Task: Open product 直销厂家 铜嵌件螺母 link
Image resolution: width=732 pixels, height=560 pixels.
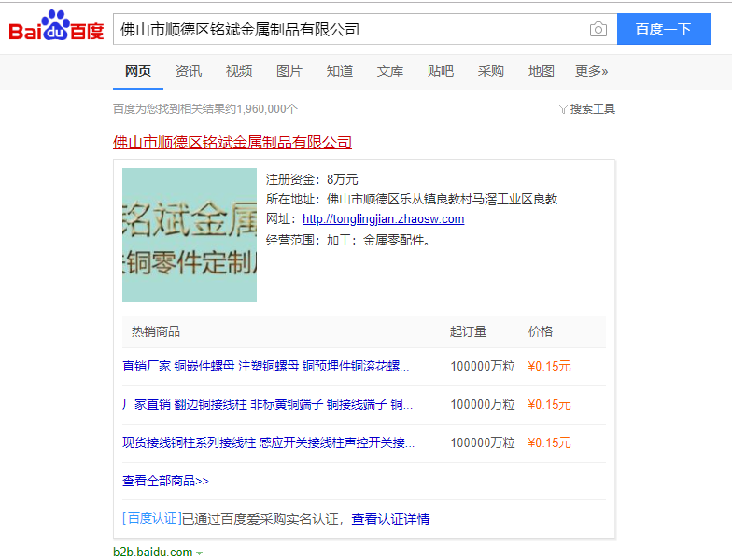Action: [265, 366]
